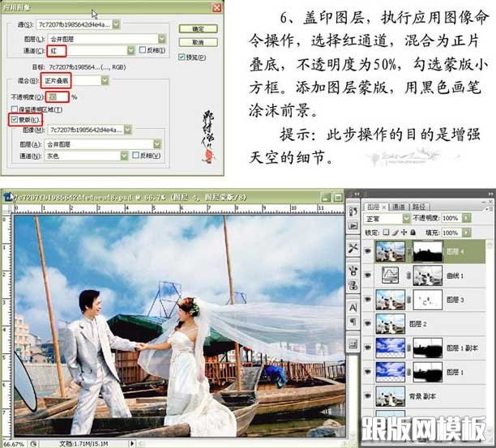Open the layers panel flyout menu icon
The height and width of the screenshot is (448, 496).
[489, 207]
